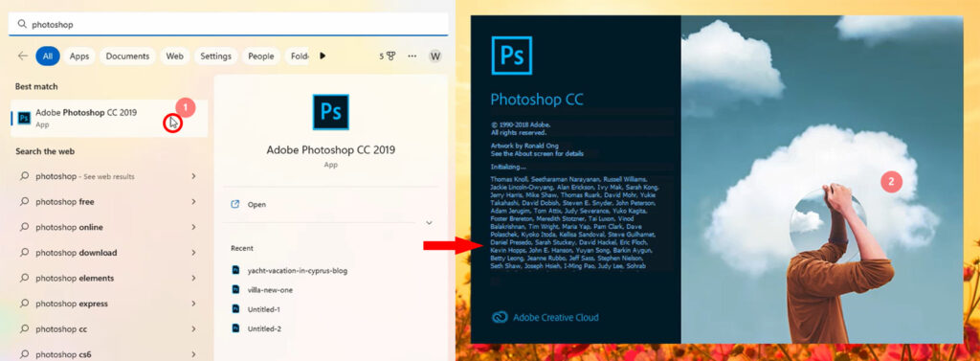Expand the "photoshop elements" result chevron
Viewport: 980px width, 361px height.
[x=193, y=278]
